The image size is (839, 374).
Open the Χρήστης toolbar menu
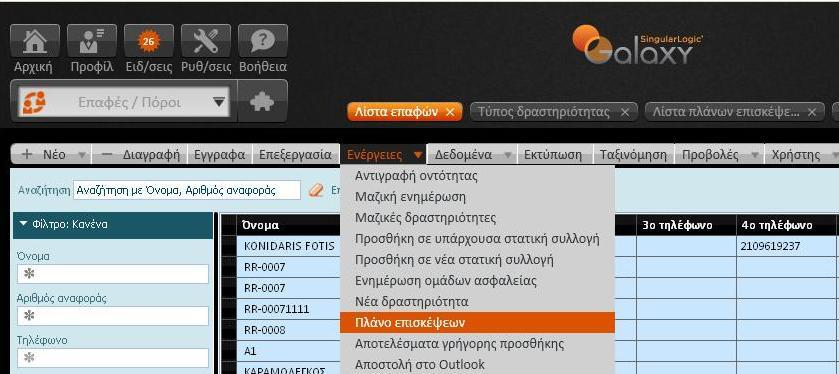pyautogui.click(x=801, y=155)
